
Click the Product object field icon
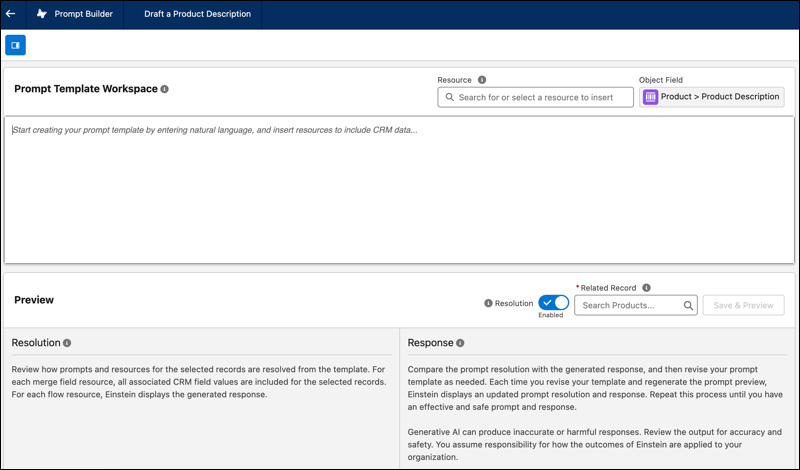650,97
